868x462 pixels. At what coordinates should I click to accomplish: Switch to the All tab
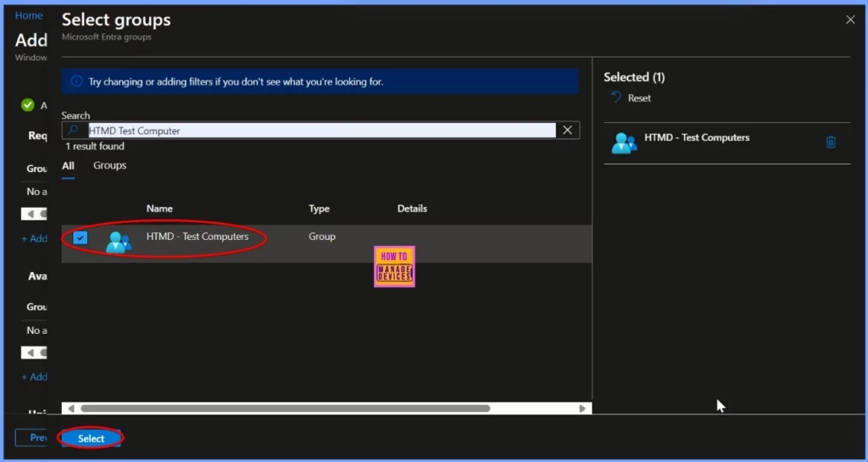pos(68,165)
